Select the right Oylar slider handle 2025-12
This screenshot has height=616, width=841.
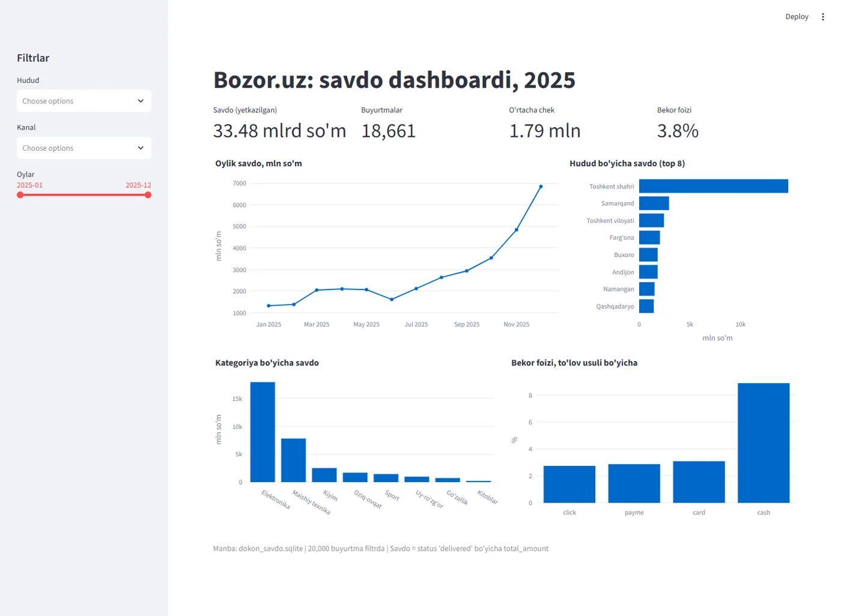148,195
